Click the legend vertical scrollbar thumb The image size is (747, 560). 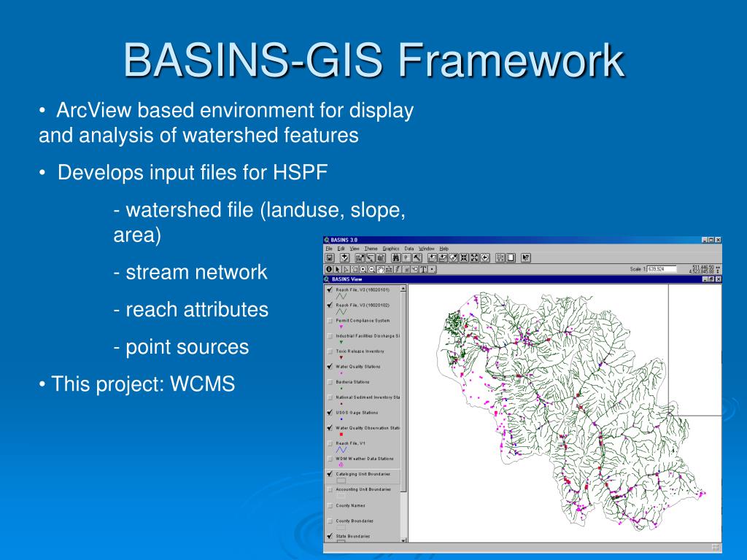pyautogui.click(x=403, y=392)
